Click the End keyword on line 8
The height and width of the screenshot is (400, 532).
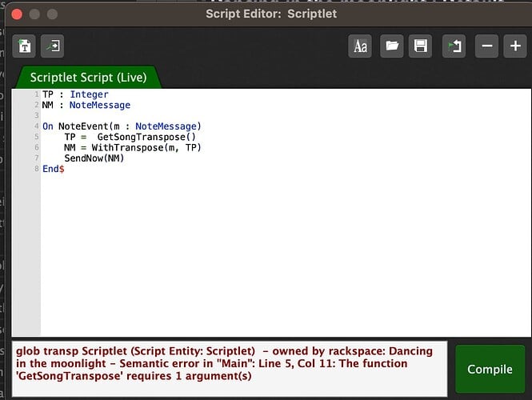50,169
